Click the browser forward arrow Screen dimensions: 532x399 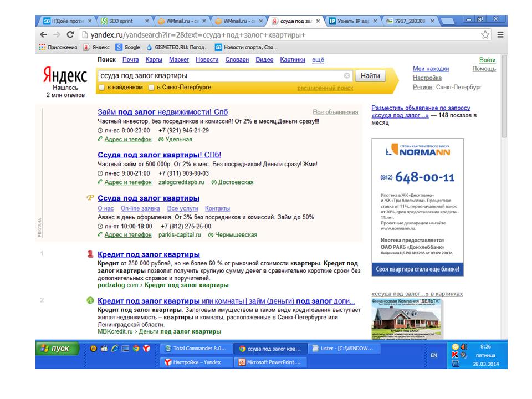pyautogui.click(x=57, y=34)
